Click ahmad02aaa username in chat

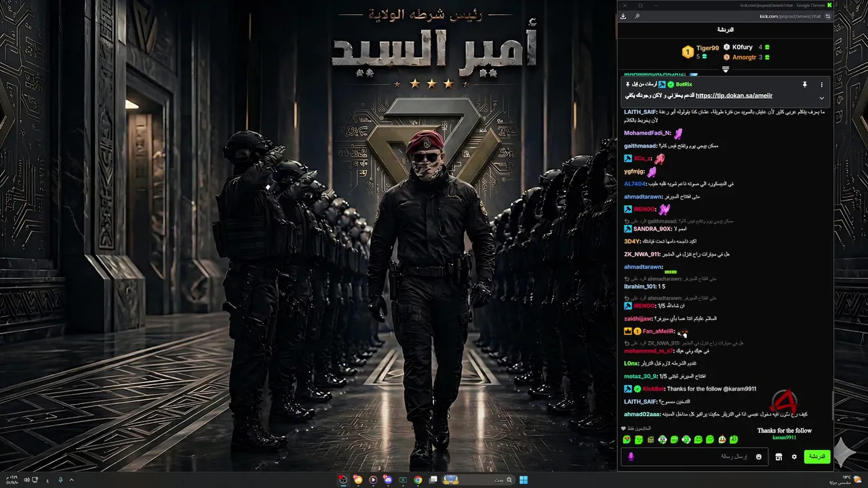[x=640, y=414]
